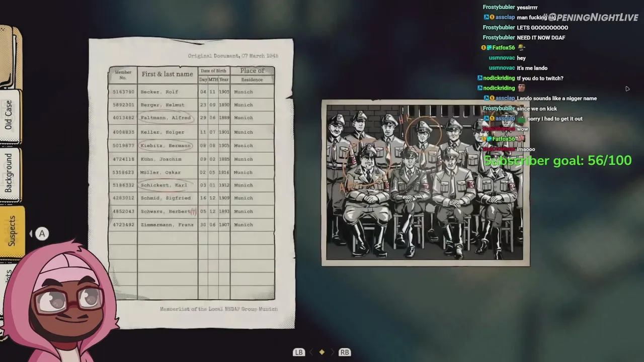Click the 'Place of Residence' column header
644x362 pixels.
point(252,75)
